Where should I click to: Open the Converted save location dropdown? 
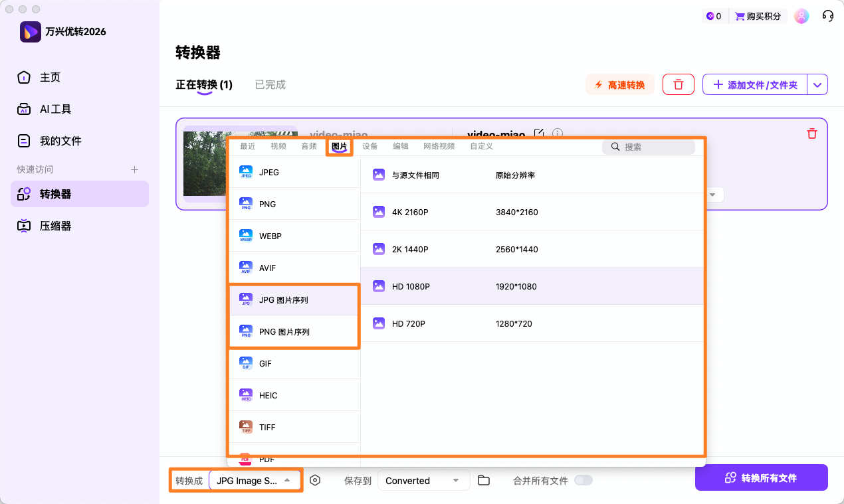click(423, 479)
